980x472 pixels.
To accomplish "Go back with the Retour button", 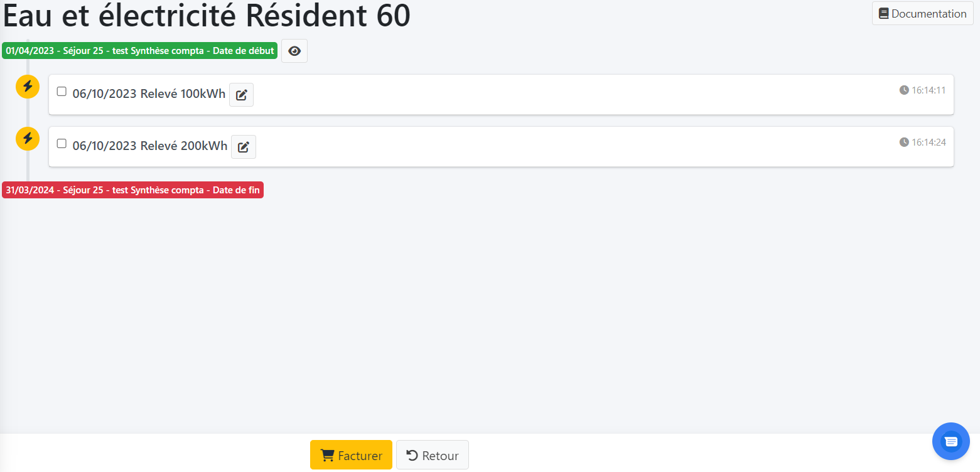I will pyautogui.click(x=432, y=455).
